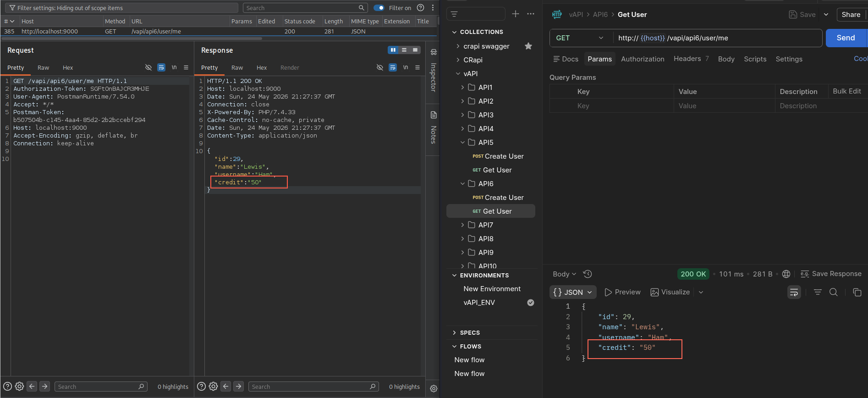868x398 pixels.
Task: Expand the SPECS section
Action: pos(454,333)
